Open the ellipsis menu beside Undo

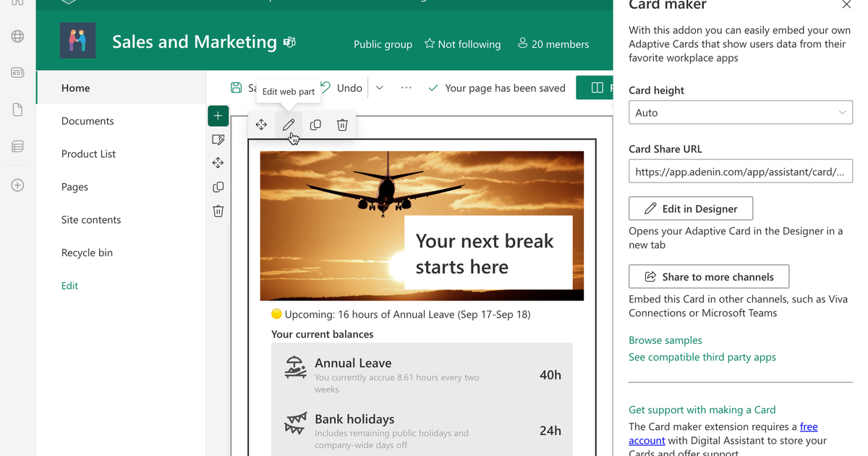(x=406, y=87)
